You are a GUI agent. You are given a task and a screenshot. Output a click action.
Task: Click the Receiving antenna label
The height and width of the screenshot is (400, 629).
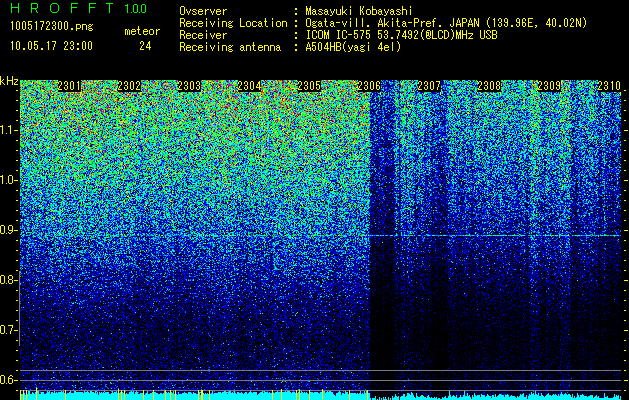click(x=230, y=47)
